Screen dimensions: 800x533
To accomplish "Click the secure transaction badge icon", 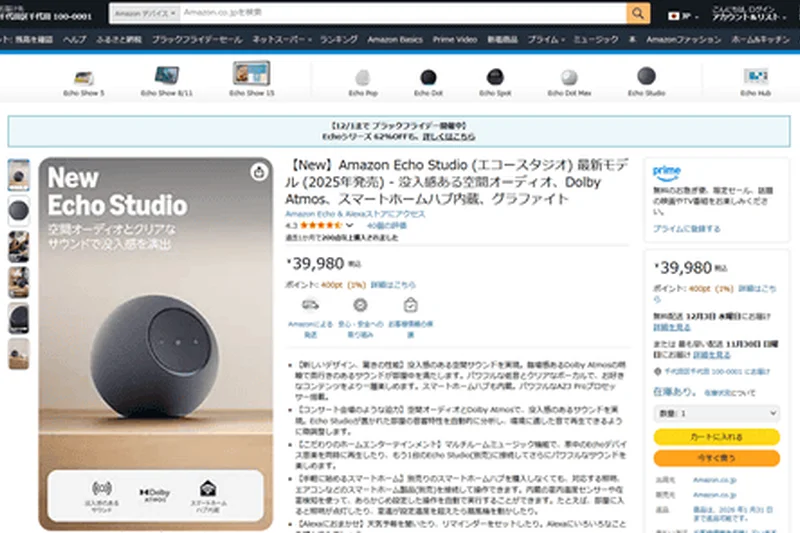I will tap(360, 305).
